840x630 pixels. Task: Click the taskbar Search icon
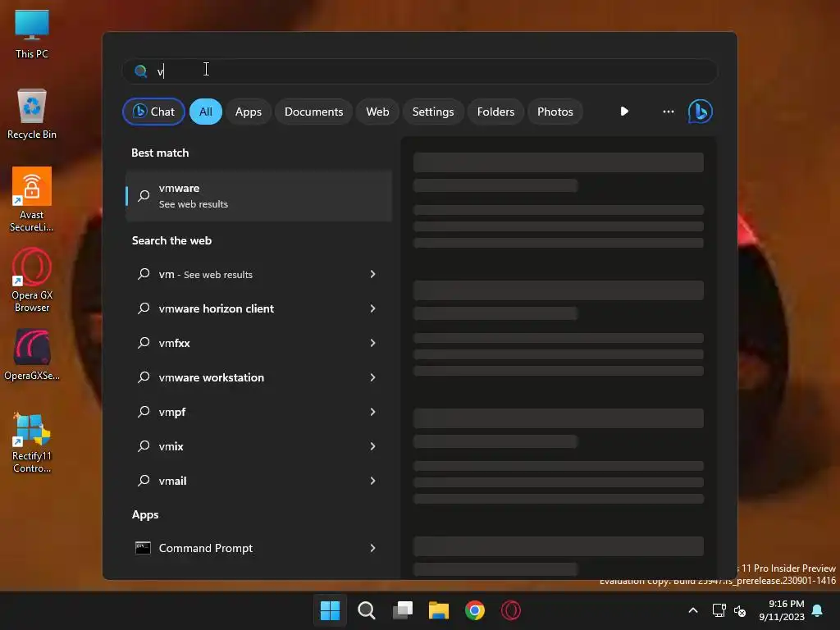pyautogui.click(x=367, y=610)
